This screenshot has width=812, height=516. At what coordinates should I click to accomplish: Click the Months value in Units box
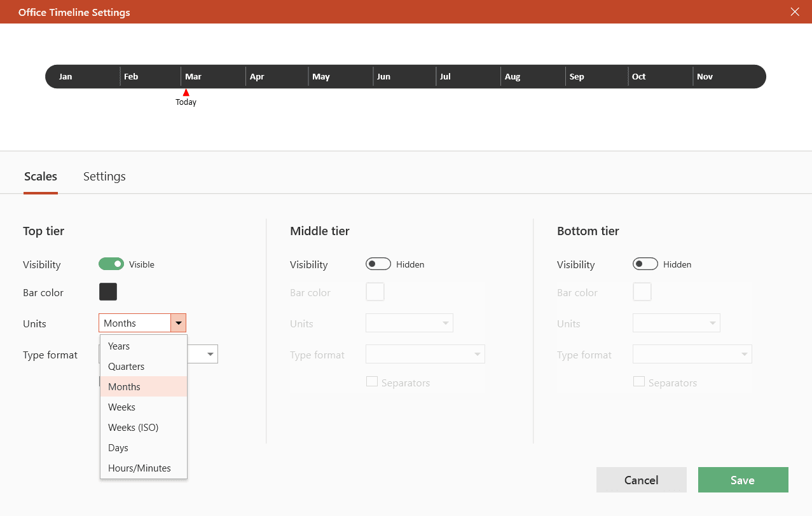(120, 323)
